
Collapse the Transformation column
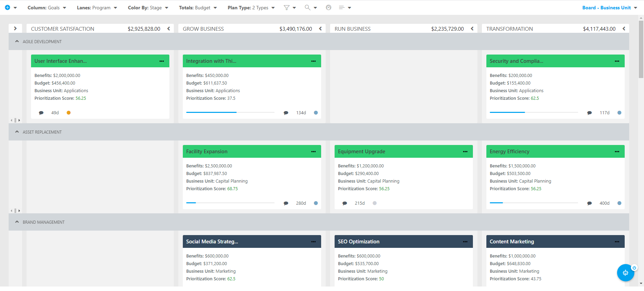(x=624, y=29)
